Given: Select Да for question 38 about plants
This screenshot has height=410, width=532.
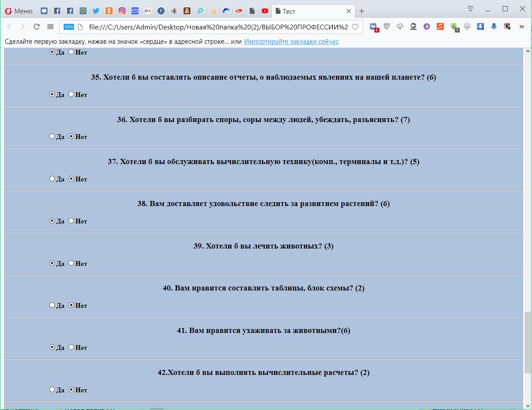Looking at the screenshot, I should 52,220.
